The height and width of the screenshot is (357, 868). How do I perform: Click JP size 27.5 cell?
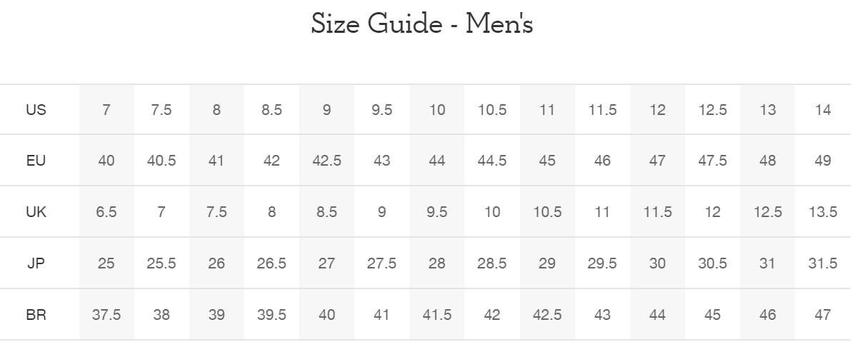point(382,263)
